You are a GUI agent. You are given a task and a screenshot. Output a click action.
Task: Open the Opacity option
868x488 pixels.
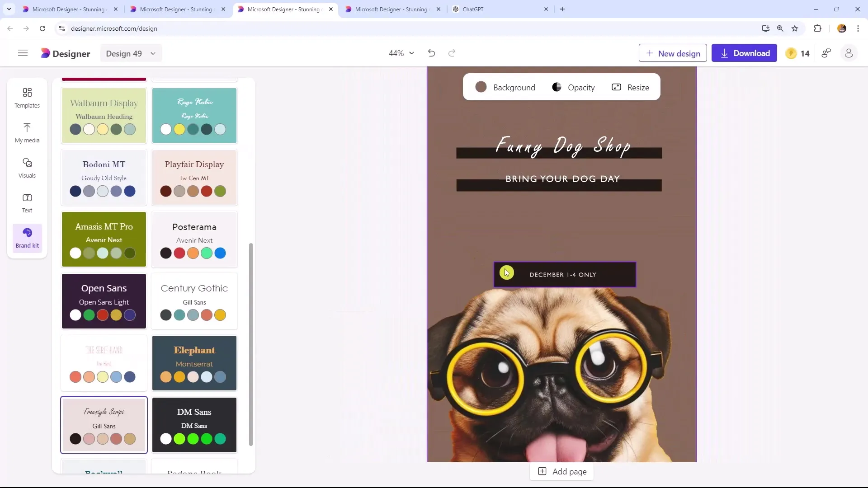point(573,87)
